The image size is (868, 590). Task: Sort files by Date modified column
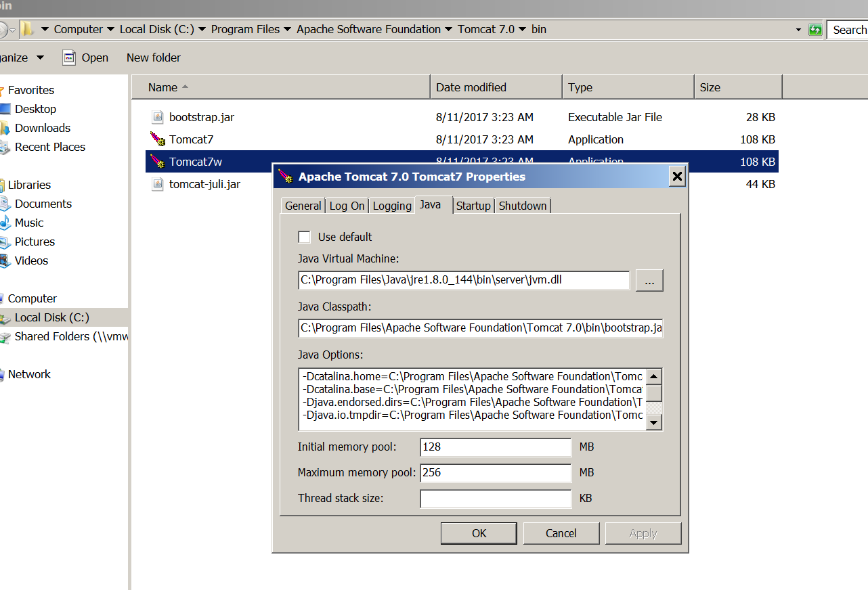[471, 87]
